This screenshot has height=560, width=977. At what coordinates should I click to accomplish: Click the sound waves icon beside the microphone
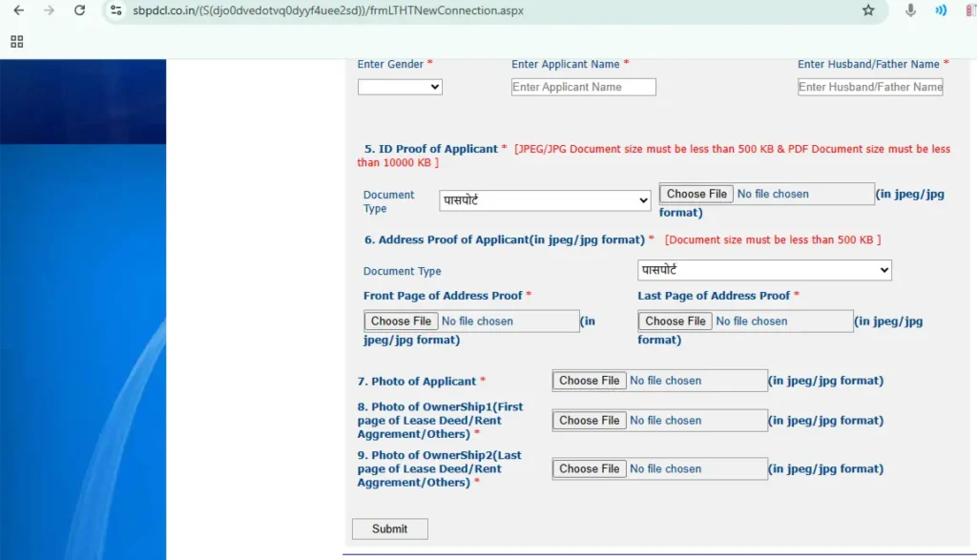(x=941, y=10)
